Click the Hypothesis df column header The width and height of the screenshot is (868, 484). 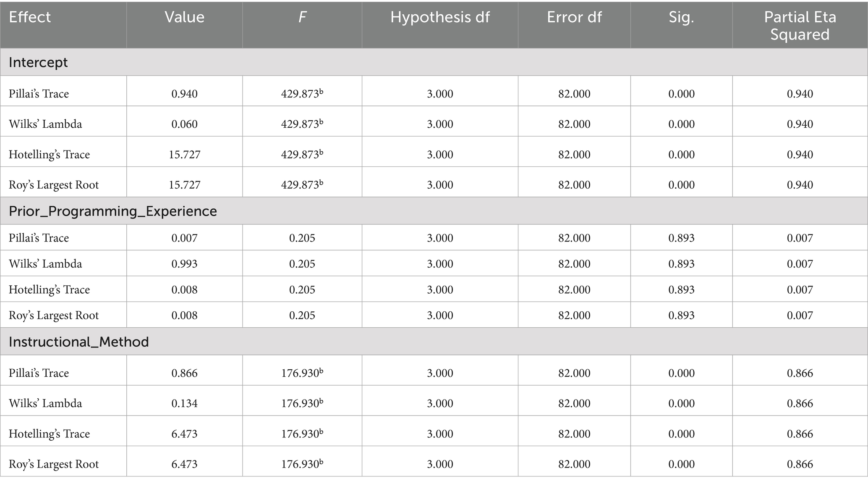coord(440,17)
